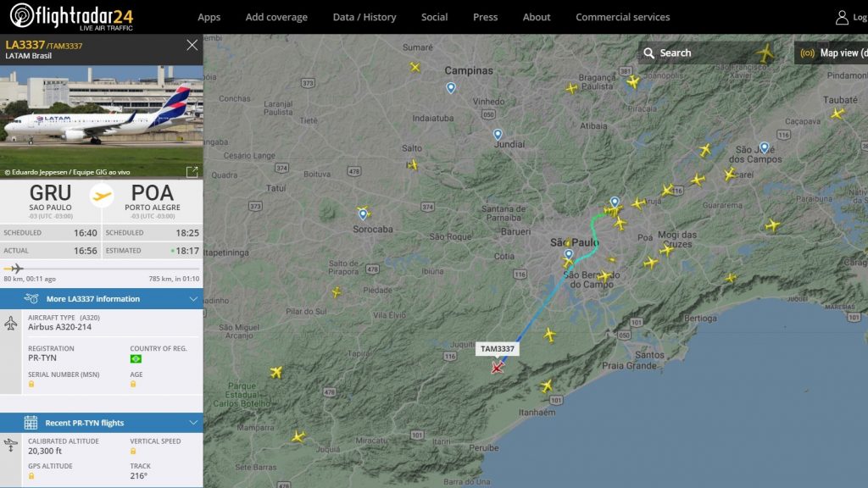Click the search magnifier icon
This screenshot has width=868, height=488.
pos(648,53)
